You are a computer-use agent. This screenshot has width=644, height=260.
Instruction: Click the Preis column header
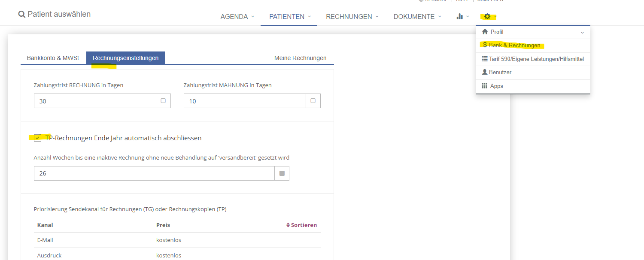[163, 225]
